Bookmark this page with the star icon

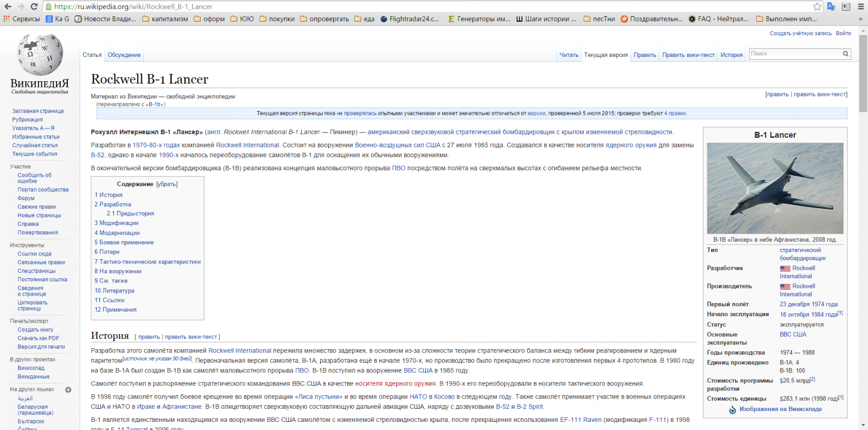pyautogui.click(x=817, y=7)
